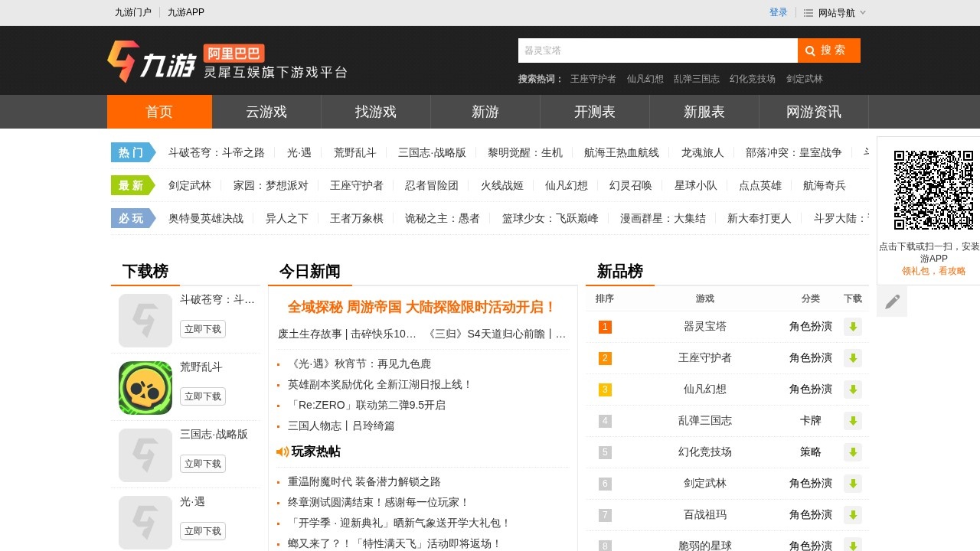Click the 荒野乱斗 game icon in 下载榜

[x=145, y=388]
